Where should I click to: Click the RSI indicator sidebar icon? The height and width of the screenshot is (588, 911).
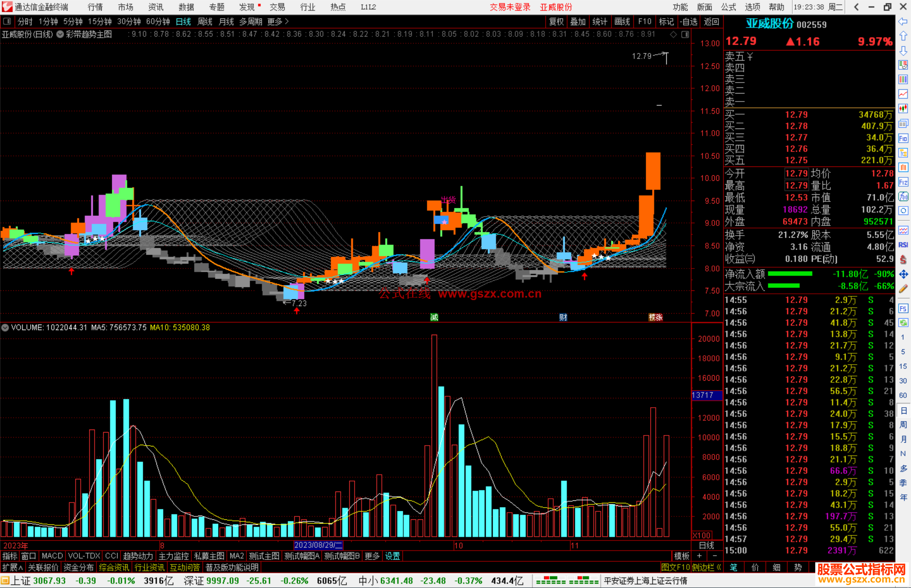click(903, 245)
